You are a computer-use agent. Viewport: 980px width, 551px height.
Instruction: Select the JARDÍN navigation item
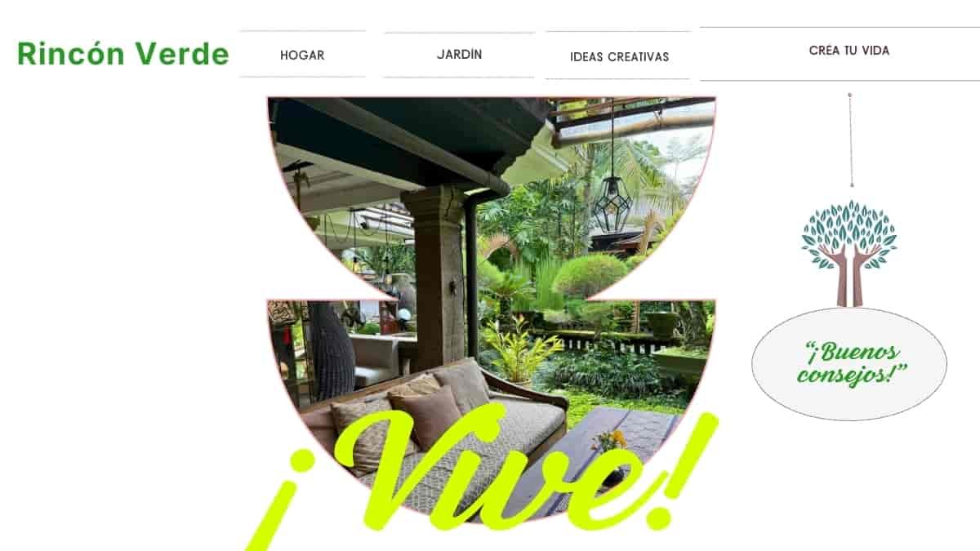459,55
